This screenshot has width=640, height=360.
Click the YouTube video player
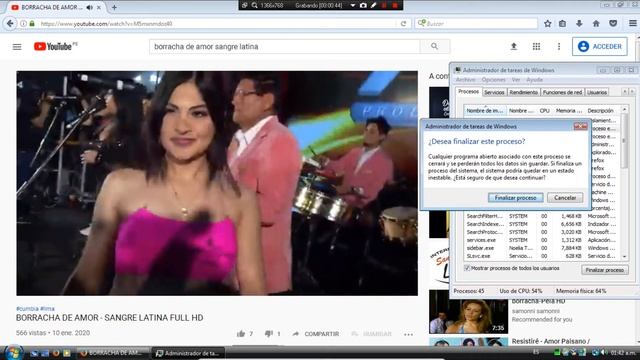tap(217, 183)
